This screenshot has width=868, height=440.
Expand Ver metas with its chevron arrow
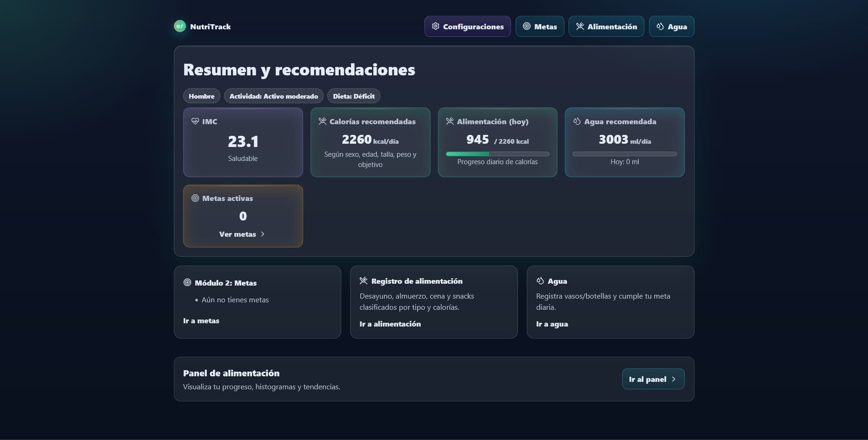[x=262, y=234]
